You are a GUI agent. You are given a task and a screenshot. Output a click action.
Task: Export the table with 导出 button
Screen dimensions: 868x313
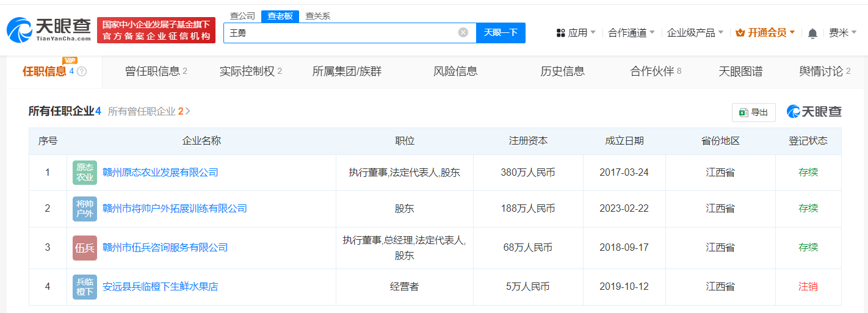(x=754, y=112)
